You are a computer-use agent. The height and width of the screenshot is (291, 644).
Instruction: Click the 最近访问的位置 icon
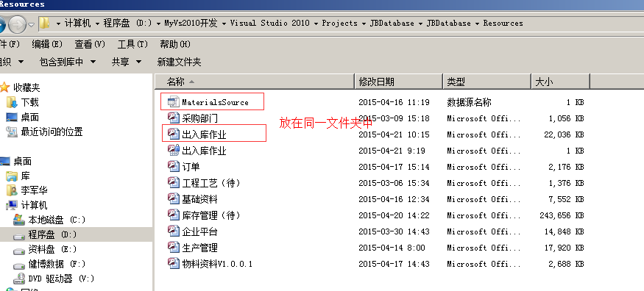12,132
